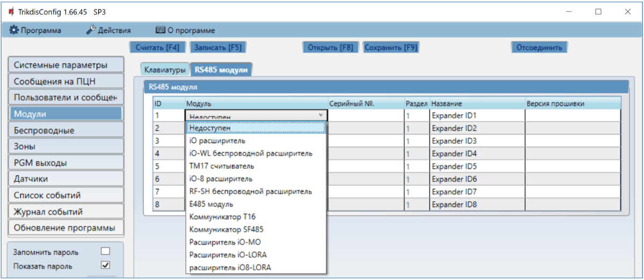Select iO-WL беспроводной расширитель from list
The image size is (644, 280).
coord(250,153)
